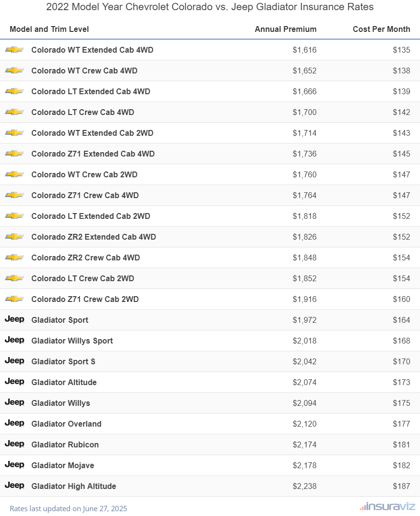Viewport: 420px width, 516px height.
Task: Click Chevrolet logo beside Colorado WT Crew Cab 2WD
Action: point(14,174)
